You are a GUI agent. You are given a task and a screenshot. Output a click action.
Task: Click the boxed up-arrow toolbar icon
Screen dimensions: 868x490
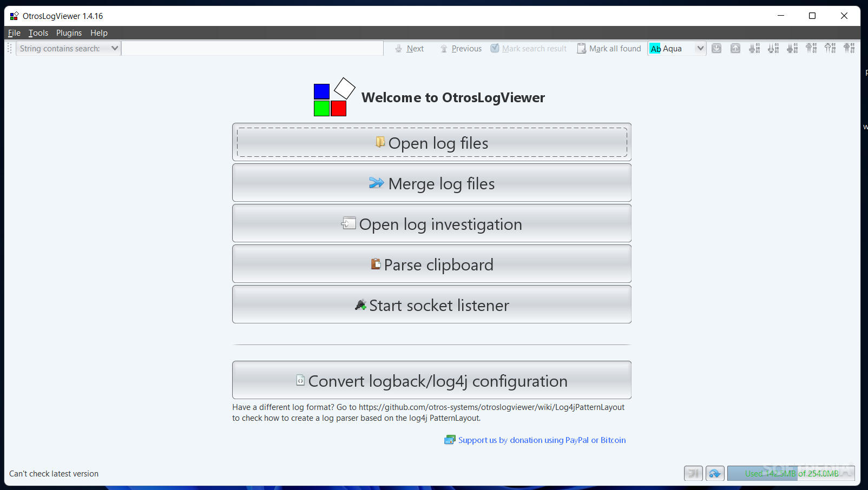click(735, 49)
